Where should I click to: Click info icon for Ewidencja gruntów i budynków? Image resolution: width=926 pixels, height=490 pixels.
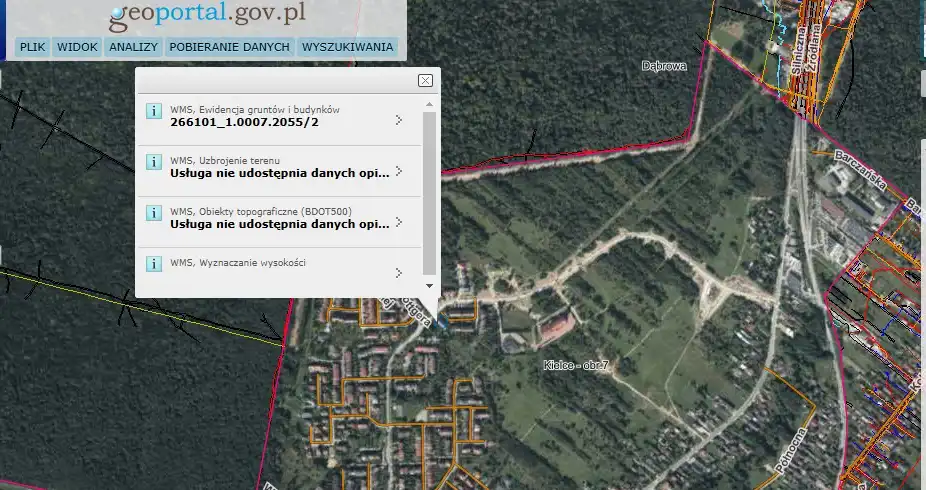tap(154, 111)
